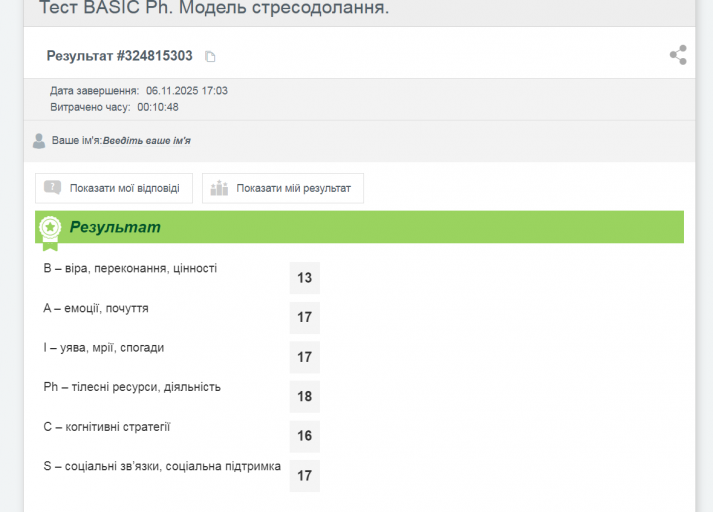Screen dimensions: 713x512
Task: Open the share icon menu
Action: coord(678,56)
